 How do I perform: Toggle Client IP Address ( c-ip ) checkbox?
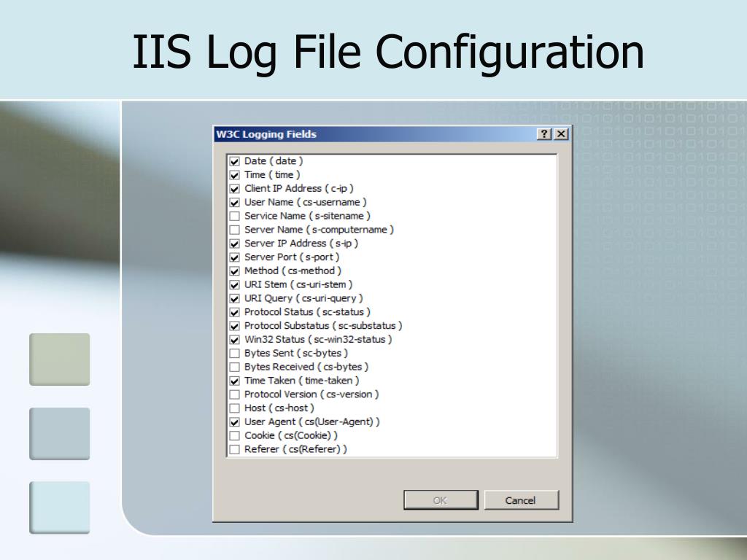click(234, 189)
